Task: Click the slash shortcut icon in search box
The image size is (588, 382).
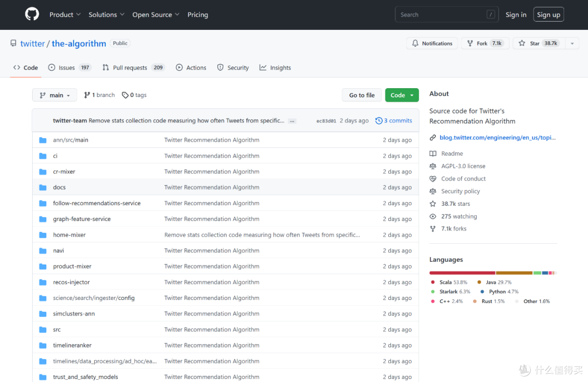Action: tap(491, 15)
